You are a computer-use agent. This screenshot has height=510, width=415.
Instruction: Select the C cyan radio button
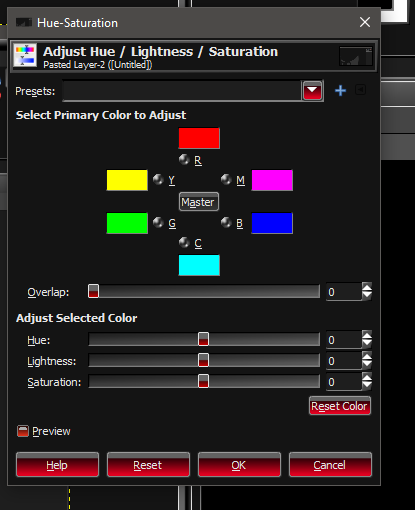(184, 242)
